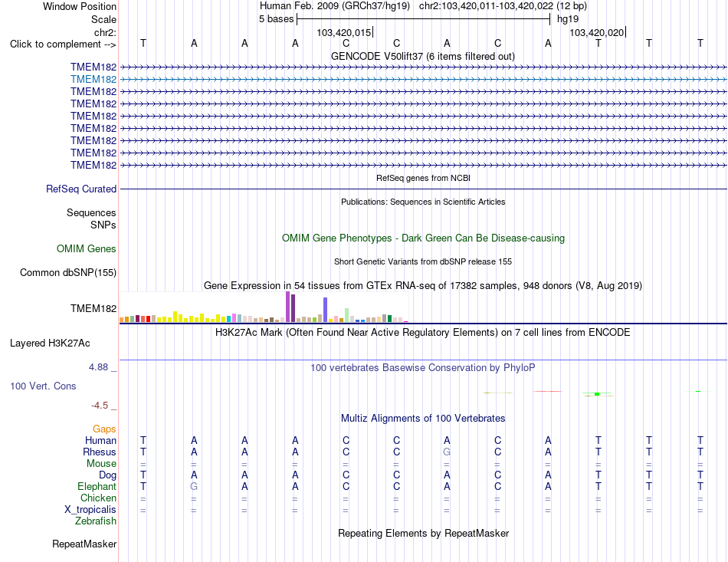Click the -4.5 PhyloP lower scale value
Image resolution: width=728 pixels, height=562 pixels.
point(100,406)
